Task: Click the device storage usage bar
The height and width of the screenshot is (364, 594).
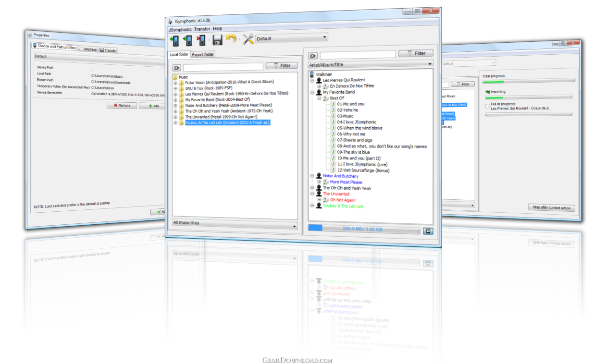Action: coord(363,230)
